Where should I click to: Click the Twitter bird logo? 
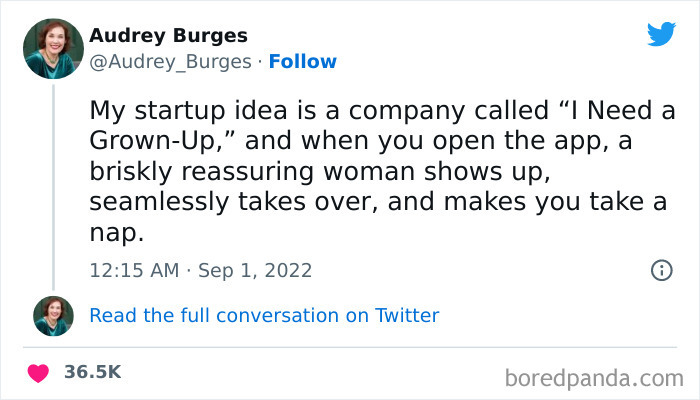click(x=661, y=34)
